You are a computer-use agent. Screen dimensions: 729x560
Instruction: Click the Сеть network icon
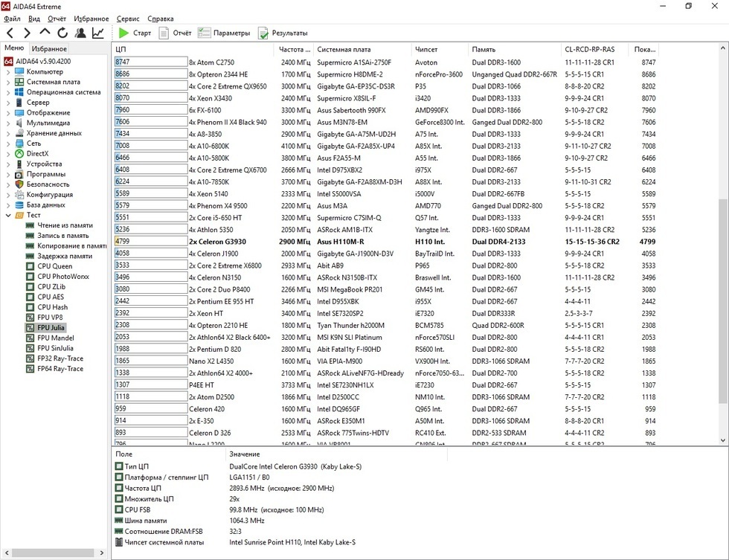(19, 143)
